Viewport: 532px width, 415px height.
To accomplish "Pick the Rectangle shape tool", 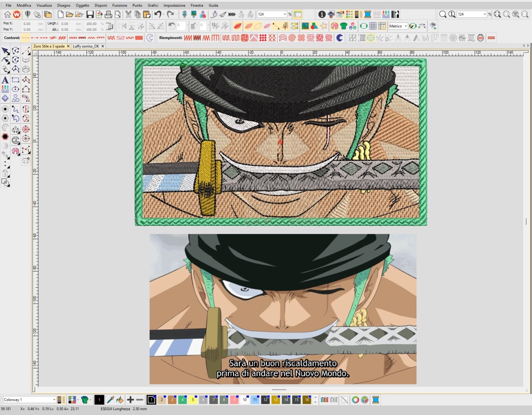I will point(15,79).
